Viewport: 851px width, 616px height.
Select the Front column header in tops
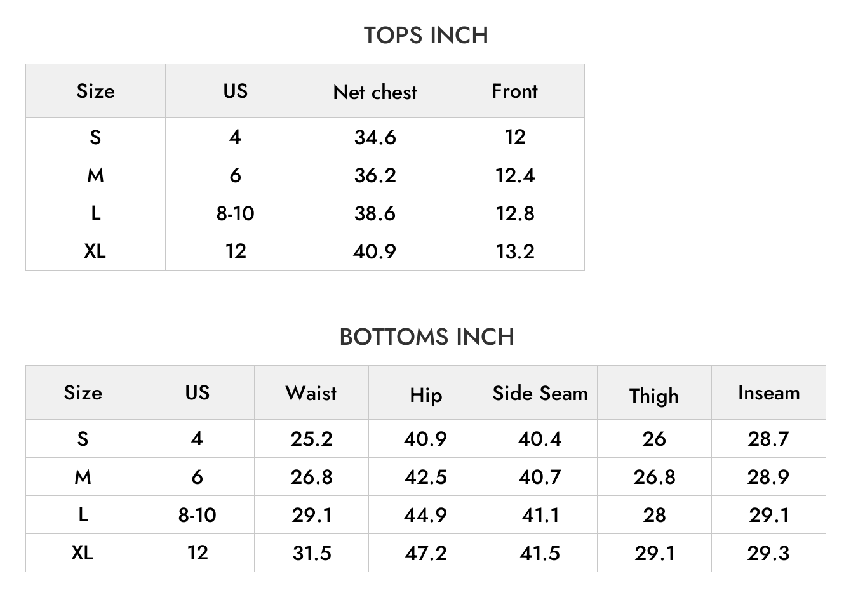pos(514,91)
